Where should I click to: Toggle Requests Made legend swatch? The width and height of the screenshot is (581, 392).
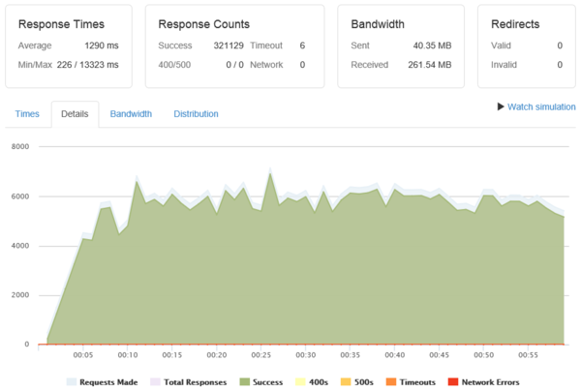(x=72, y=381)
